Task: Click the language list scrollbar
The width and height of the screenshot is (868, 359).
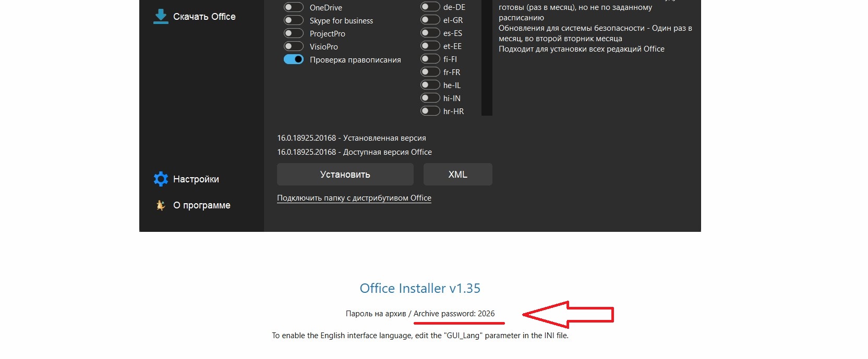Action: point(487,57)
